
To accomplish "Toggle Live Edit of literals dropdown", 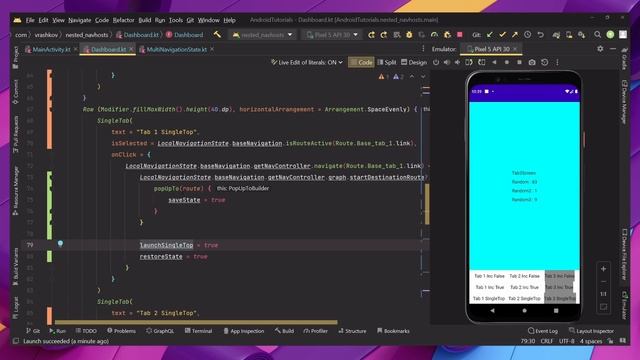I will (307, 62).
